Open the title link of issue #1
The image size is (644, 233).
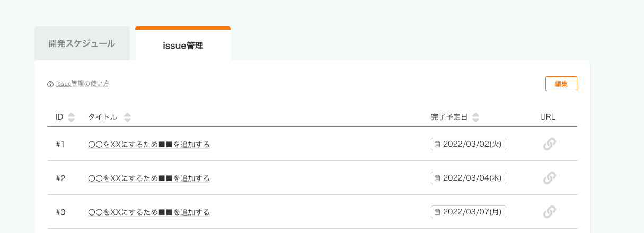pyautogui.click(x=149, y=144)
